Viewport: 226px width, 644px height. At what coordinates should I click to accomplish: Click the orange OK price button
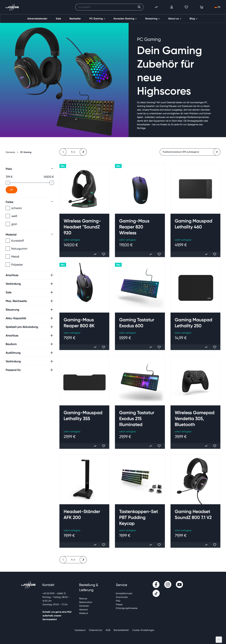pyautogui.click(x=11, y=190)
